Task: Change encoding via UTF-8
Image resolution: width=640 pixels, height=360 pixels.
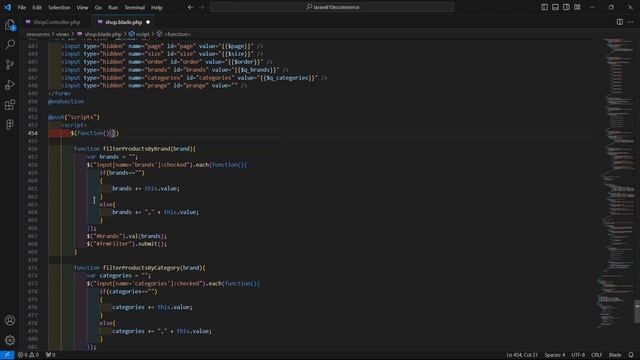Action: [578, 355]
